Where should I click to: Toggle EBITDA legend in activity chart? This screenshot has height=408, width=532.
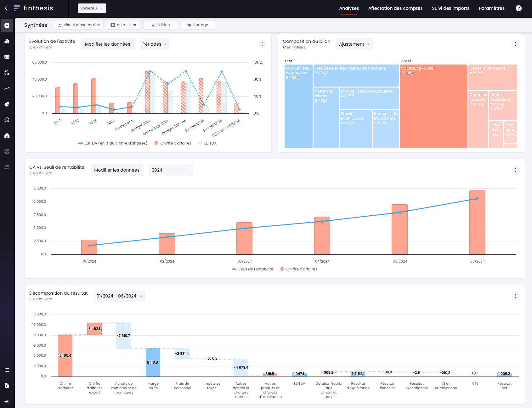[x=207, y=143]
